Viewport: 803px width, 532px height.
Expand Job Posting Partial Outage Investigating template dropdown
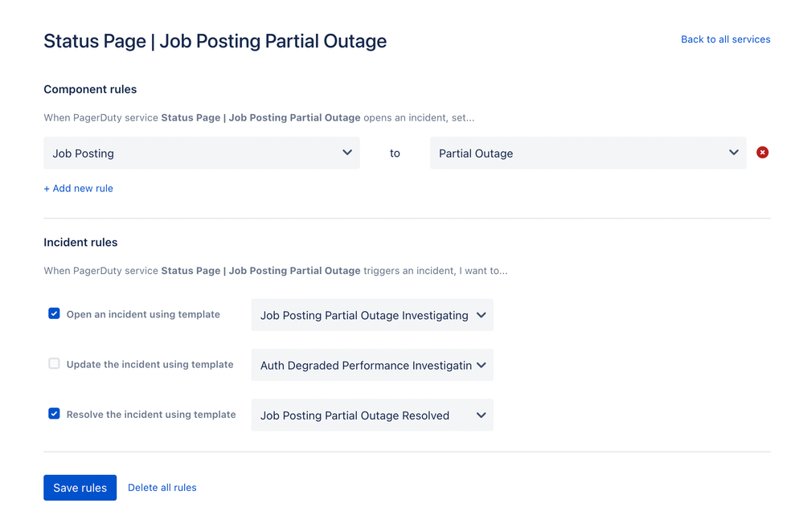tap(372, 315)
